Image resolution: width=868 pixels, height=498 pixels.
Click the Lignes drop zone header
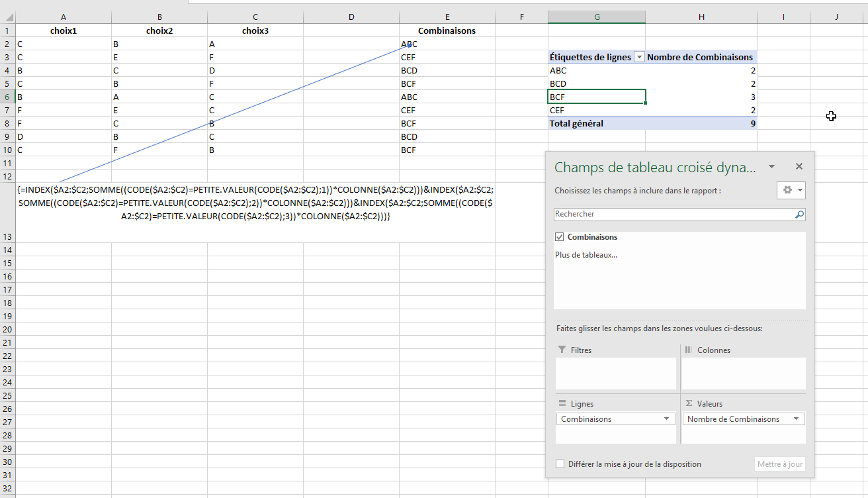576,403
